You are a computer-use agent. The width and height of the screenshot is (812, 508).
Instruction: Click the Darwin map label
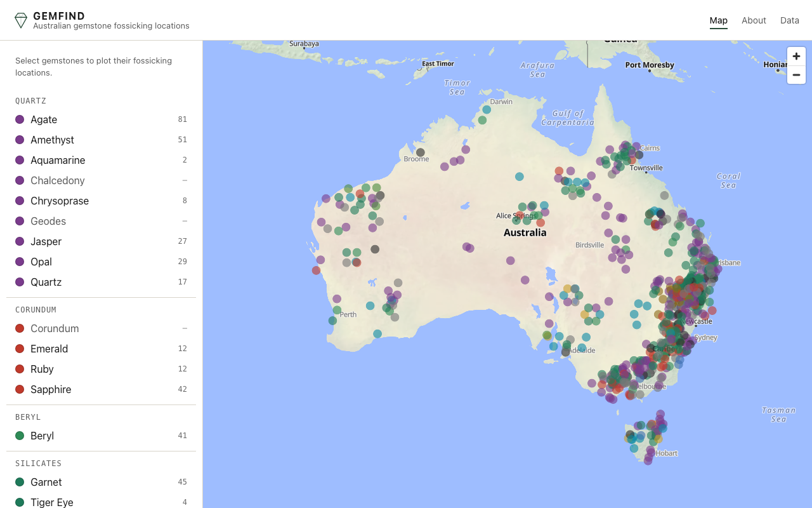[x=501, y=102]
